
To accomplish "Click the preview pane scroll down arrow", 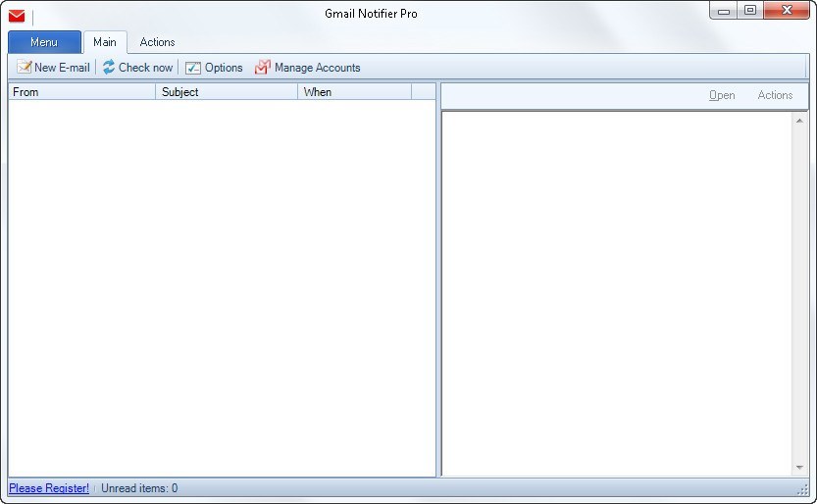I will click(799, 468).
